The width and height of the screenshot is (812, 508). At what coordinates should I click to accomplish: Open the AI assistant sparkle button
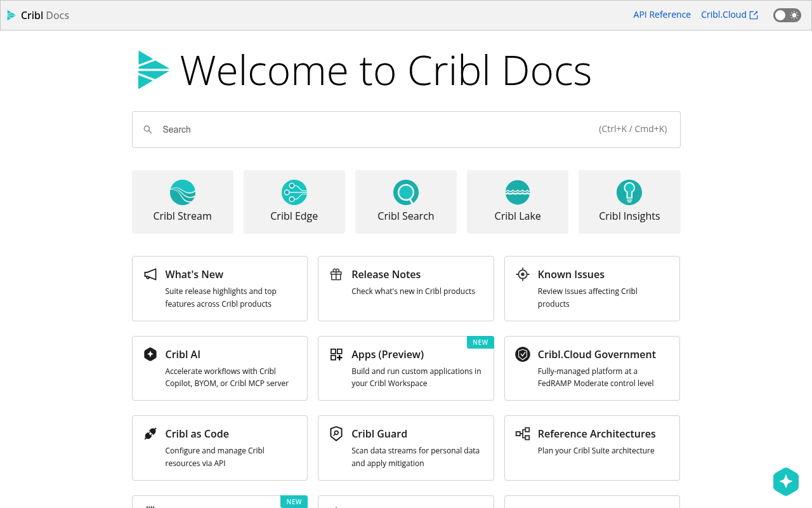[786, 481]
